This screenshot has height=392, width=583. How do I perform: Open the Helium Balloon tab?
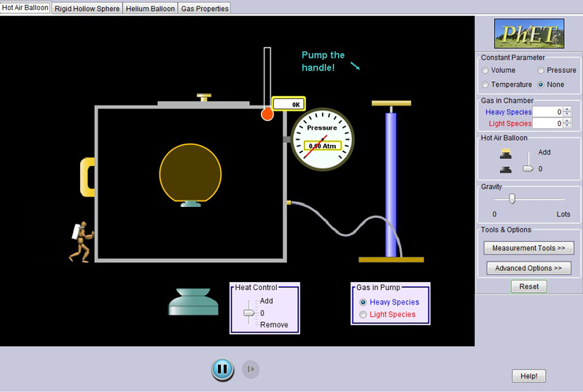pyautogui.click(x=150, y=9)
